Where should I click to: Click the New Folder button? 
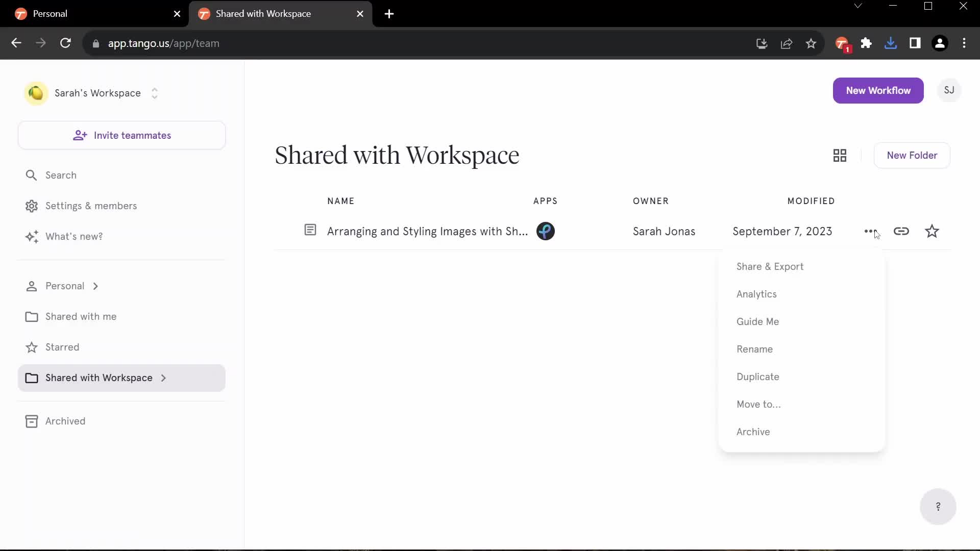[x=912, y=156]
